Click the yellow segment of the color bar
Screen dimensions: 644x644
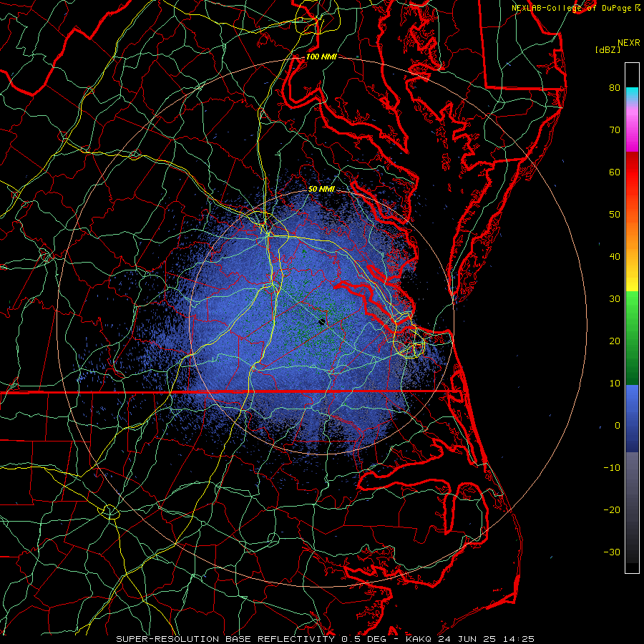(x=632, y=278)
